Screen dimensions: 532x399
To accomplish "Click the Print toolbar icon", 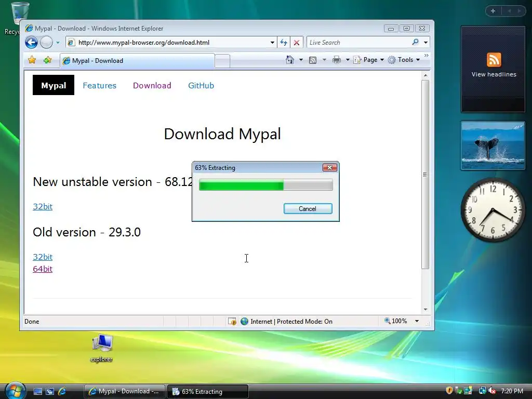I will pyautogui.click(x=337, y=60).
